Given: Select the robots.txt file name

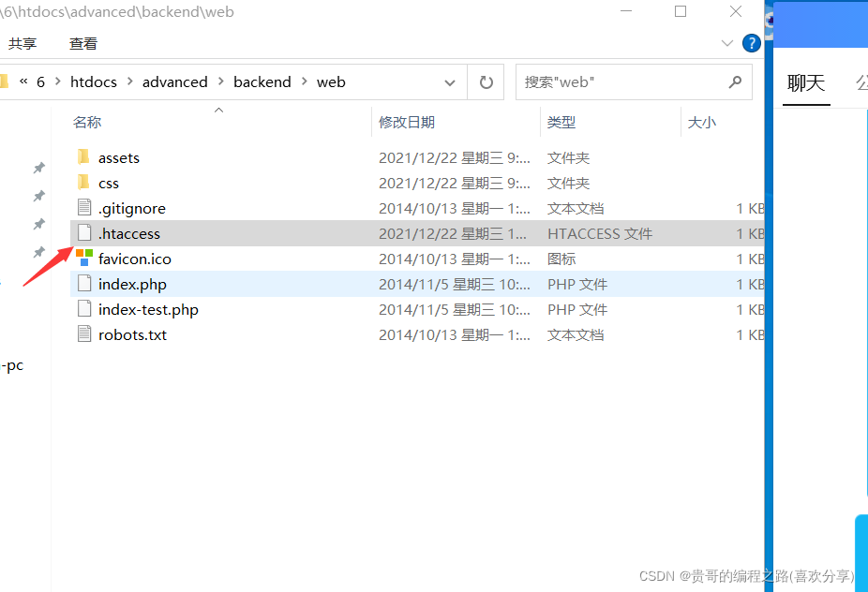Looking at the screenshot, I should coord(132,334).
